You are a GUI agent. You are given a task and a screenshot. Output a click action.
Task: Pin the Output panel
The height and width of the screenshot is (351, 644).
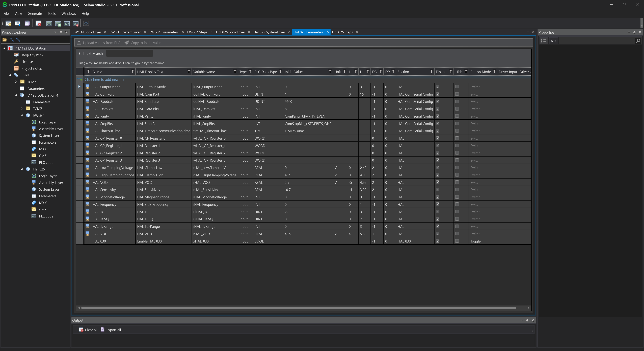[x=527, y=320]
